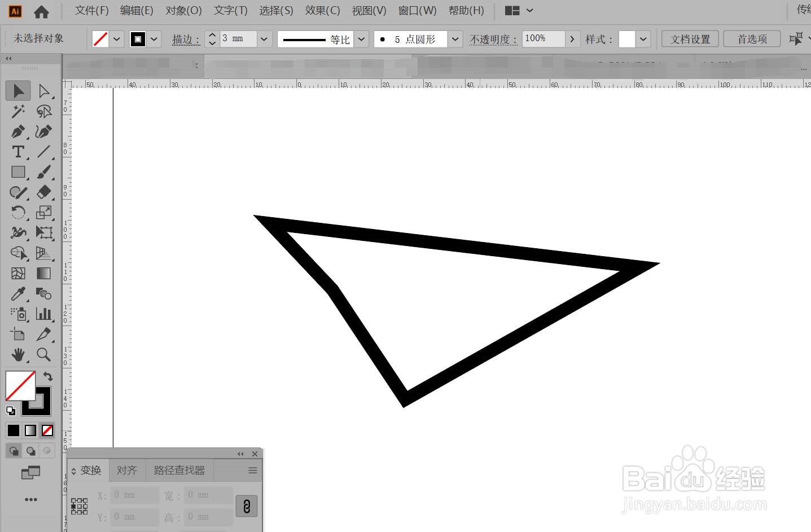Select the Paintbrush tool
The image size is (811, 532).
pos(43,172)
